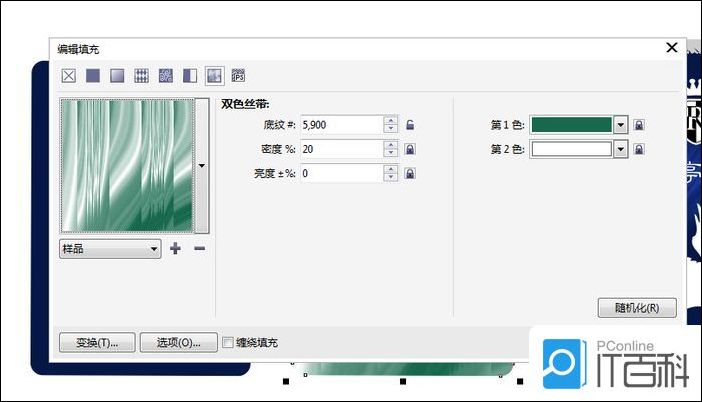Expand the texture preview list arrow
The width and height of the screenshot is (702, 402).
click(x=202, y=166)
